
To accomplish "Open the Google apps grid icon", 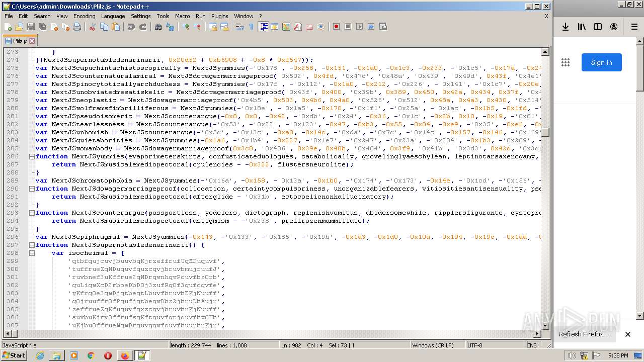I will tap(566, 62).
